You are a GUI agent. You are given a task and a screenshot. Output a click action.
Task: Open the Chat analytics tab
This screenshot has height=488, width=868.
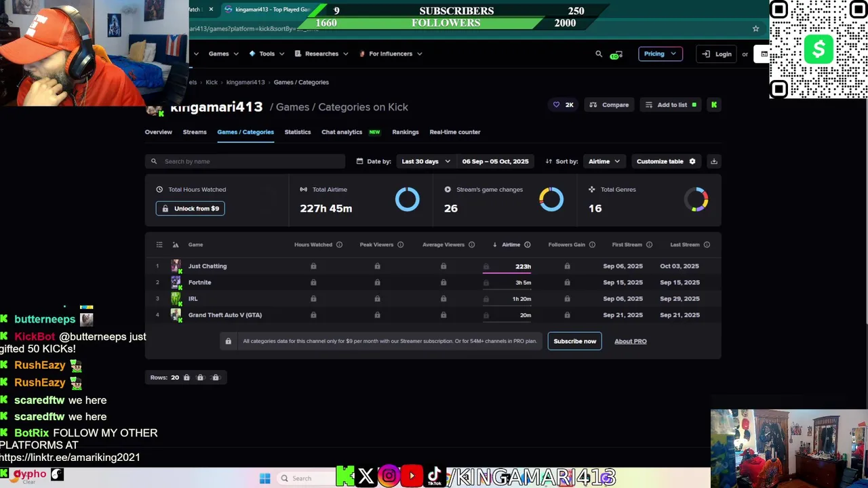tap(342, 132)
